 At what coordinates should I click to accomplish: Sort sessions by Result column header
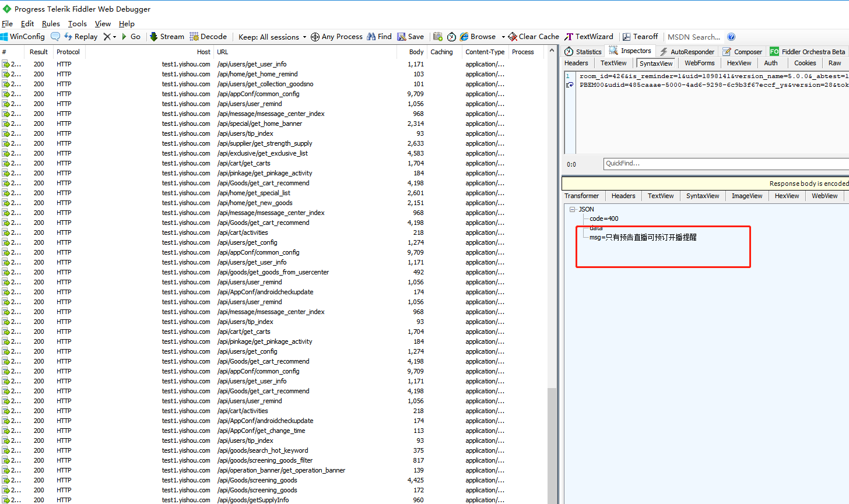point(38,52)
